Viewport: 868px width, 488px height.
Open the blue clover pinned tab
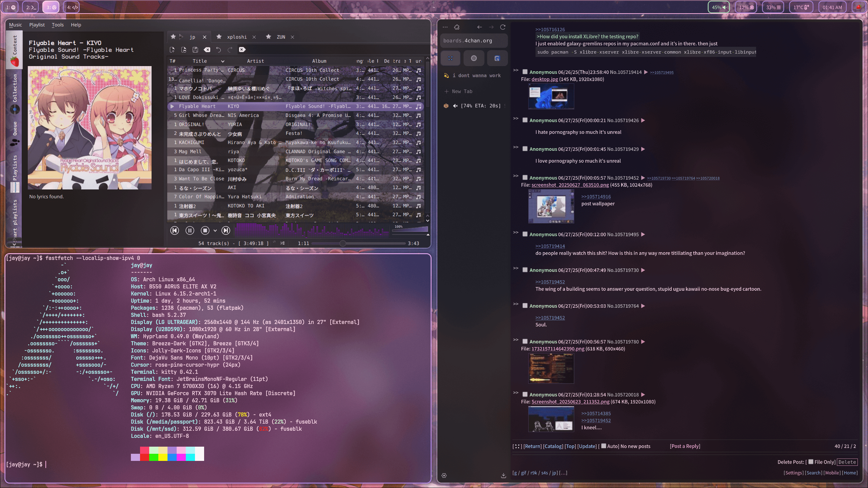point(450,58)
